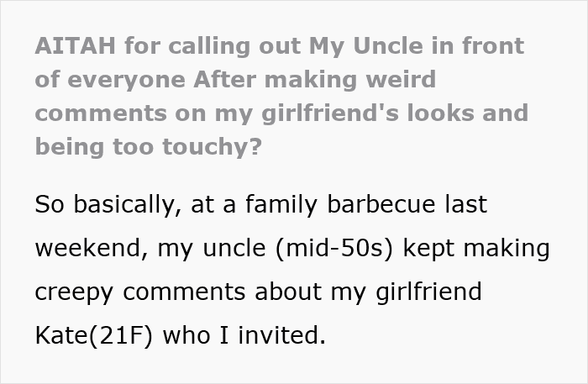Click the word "family" in paragraph
This screenshot has width=588, height=384.
pos(281,205)
